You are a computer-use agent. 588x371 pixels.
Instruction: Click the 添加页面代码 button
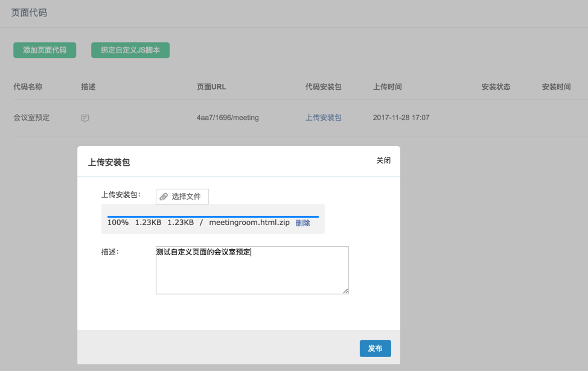pos(45,50)
